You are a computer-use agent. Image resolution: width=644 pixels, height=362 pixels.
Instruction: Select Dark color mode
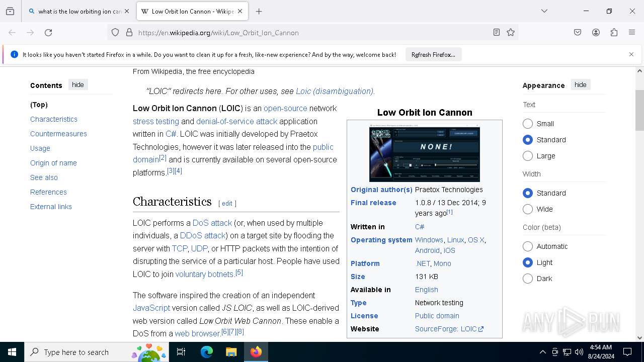pos(528,279)
